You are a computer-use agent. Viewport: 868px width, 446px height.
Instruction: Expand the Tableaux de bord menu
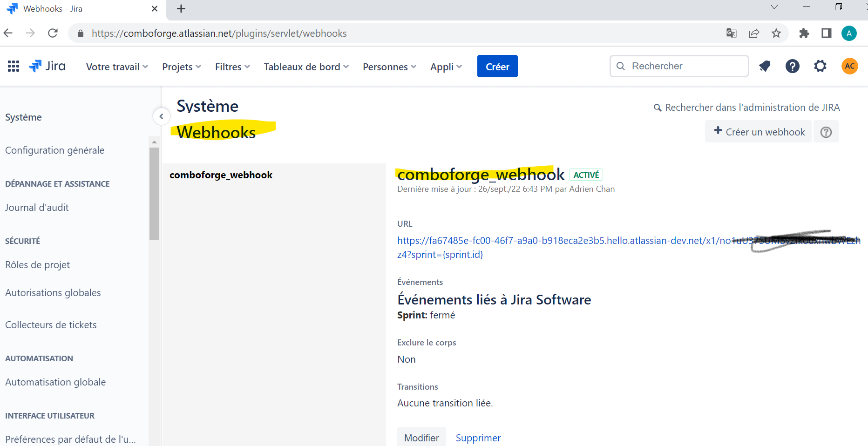tap(306, 67)
